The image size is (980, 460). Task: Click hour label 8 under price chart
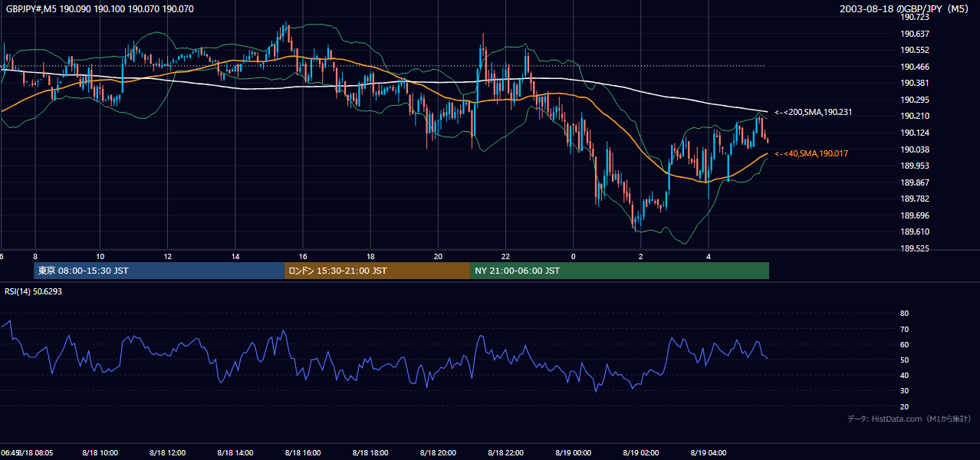click(35, 257)
